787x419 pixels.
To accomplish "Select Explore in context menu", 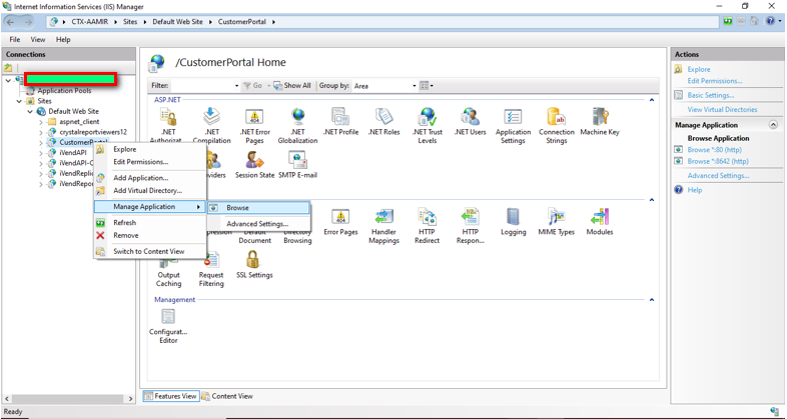I will point(124,149).
